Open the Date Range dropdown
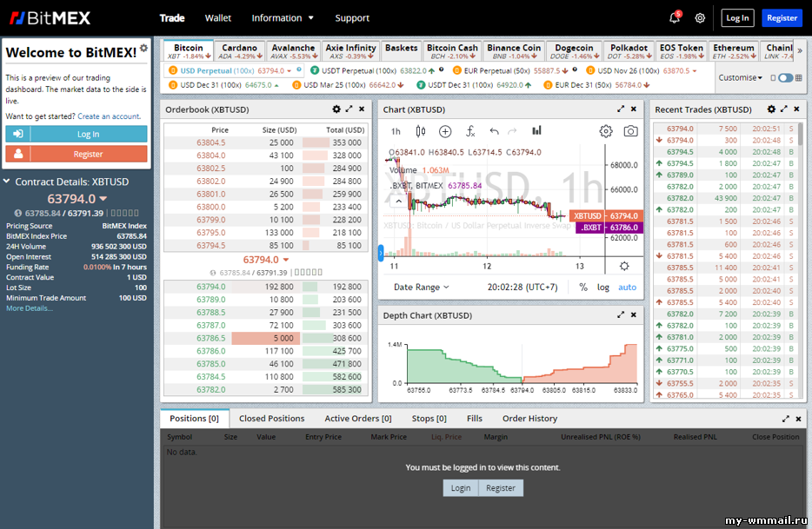812x529 pixels. tap(422, 288)
